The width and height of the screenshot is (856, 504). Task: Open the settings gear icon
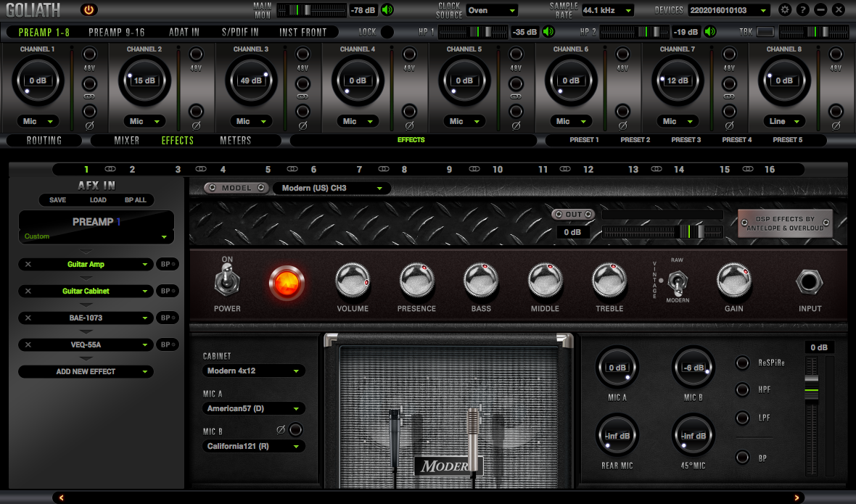click(x=784, y=10)
